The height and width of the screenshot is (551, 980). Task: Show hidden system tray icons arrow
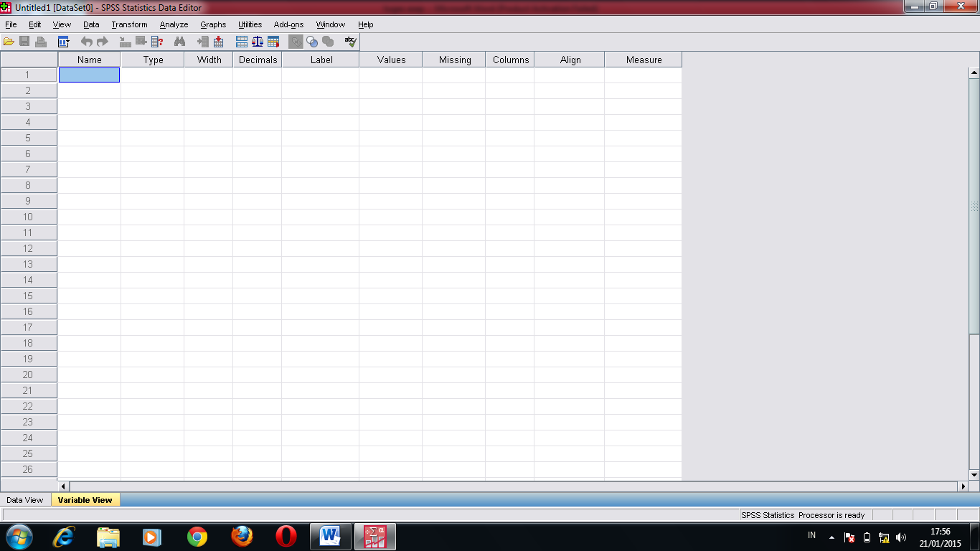(831, 537)
